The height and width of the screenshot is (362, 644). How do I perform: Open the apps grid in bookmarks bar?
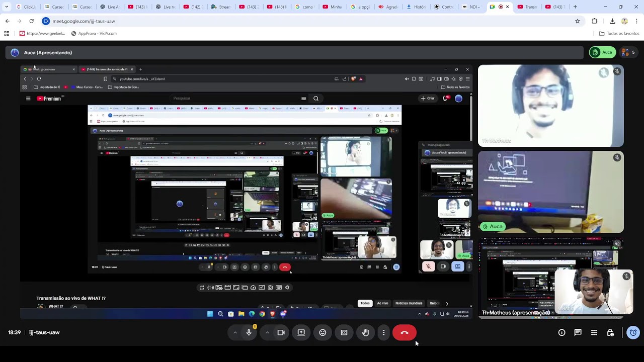[x=7, y=34]
